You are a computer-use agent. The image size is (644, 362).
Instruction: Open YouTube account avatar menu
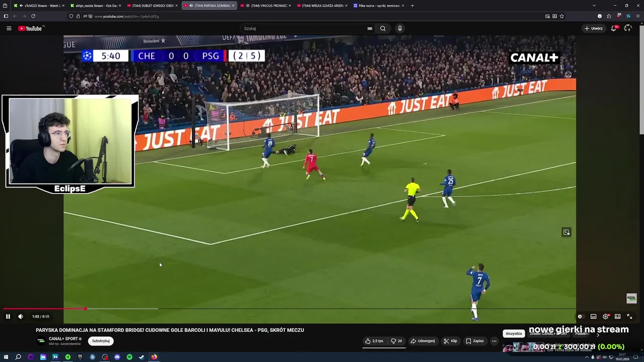(x=627, y=29)
